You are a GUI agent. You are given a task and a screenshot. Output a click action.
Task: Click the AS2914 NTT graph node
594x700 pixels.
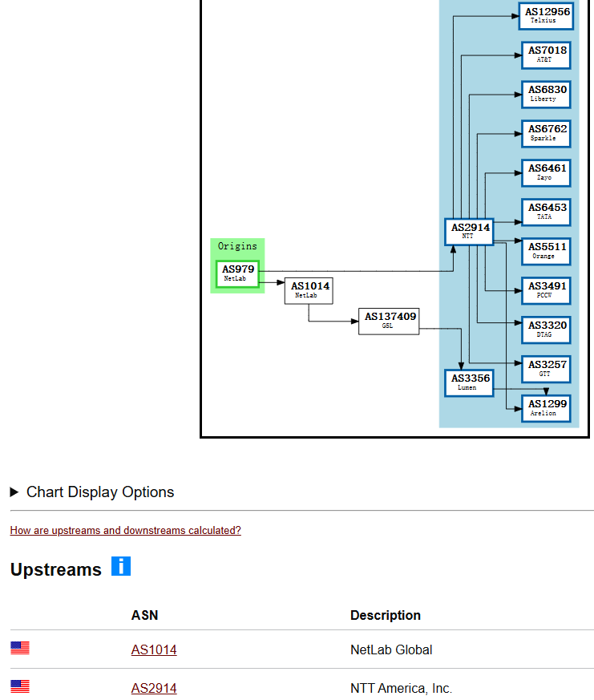pos(469,232)
